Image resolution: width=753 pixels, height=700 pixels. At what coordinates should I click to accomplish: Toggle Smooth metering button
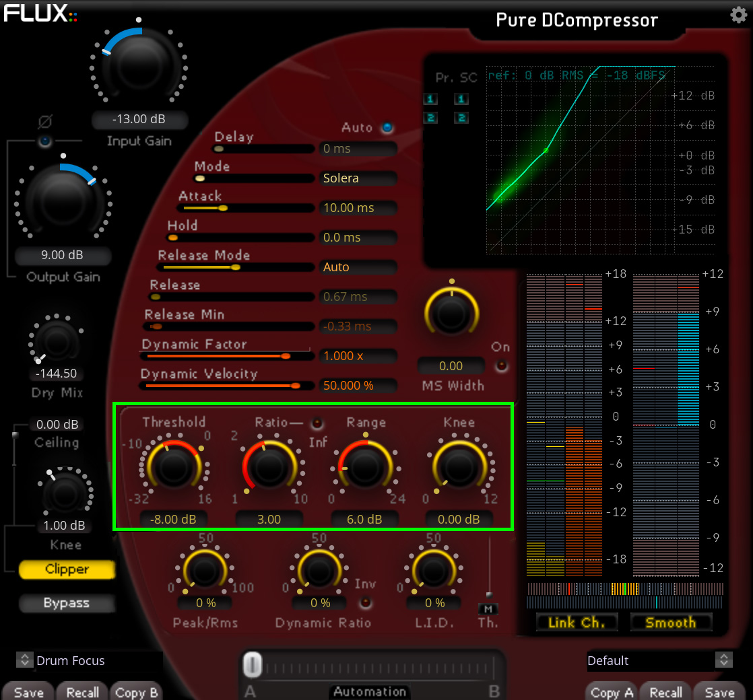(671, 623)
